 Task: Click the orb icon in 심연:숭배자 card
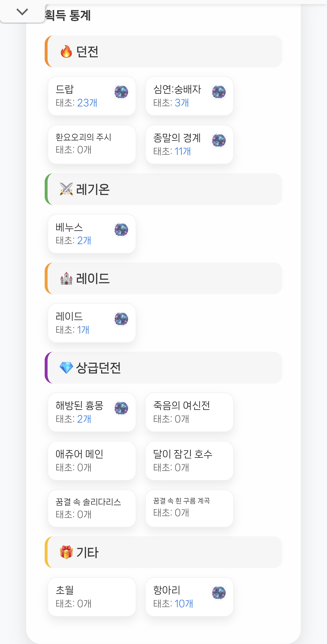pos(219,92)
